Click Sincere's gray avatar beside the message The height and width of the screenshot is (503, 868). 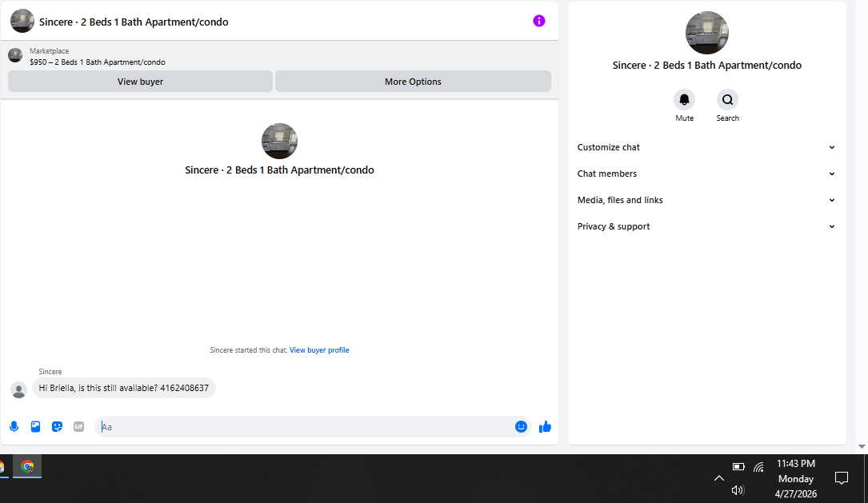tap(19, 389)
